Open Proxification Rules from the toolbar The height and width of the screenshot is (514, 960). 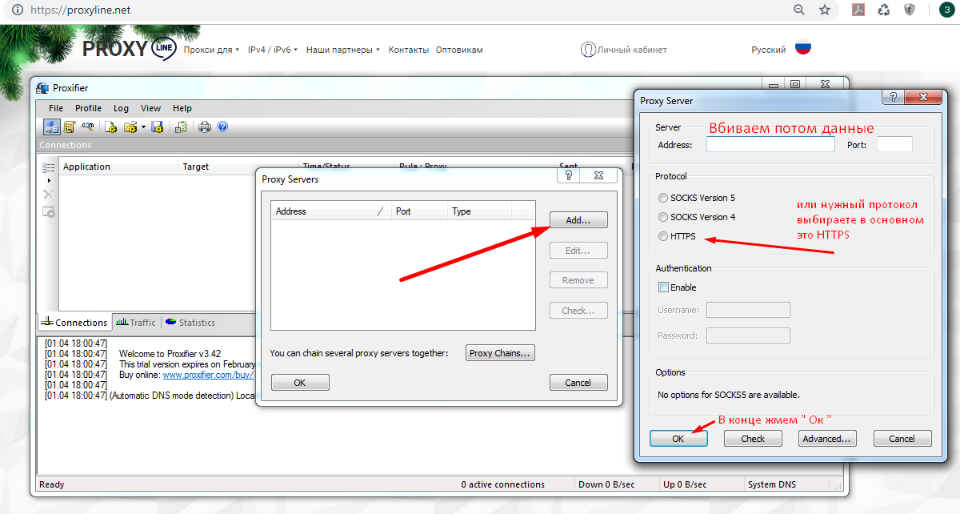point(70,127)
